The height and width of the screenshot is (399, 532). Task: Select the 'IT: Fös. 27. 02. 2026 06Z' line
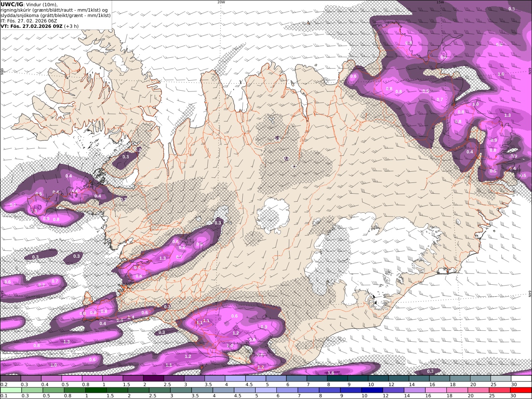[x=29, y=21]
